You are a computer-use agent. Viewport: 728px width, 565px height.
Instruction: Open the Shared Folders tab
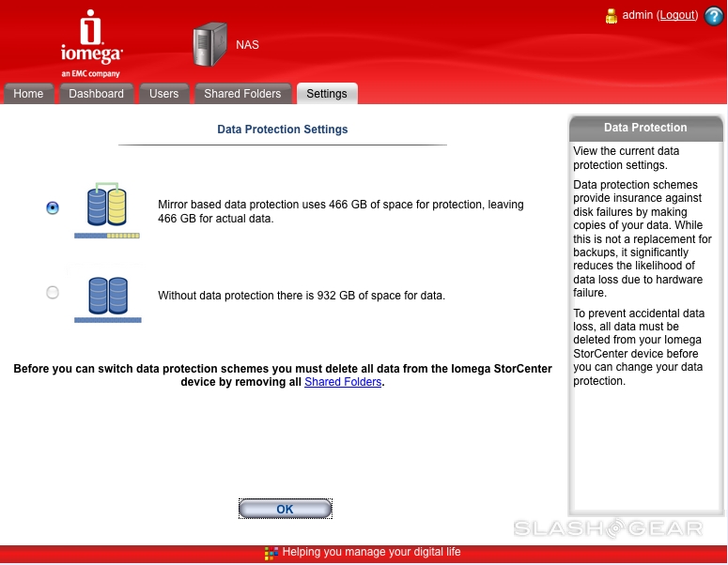(242, 94)
